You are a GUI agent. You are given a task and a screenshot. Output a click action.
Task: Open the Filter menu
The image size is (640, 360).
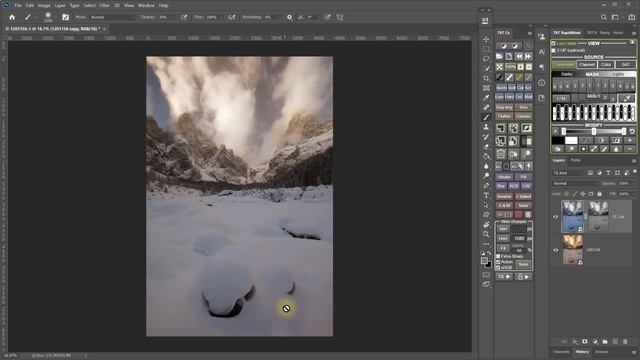click(x=104, y=6)
